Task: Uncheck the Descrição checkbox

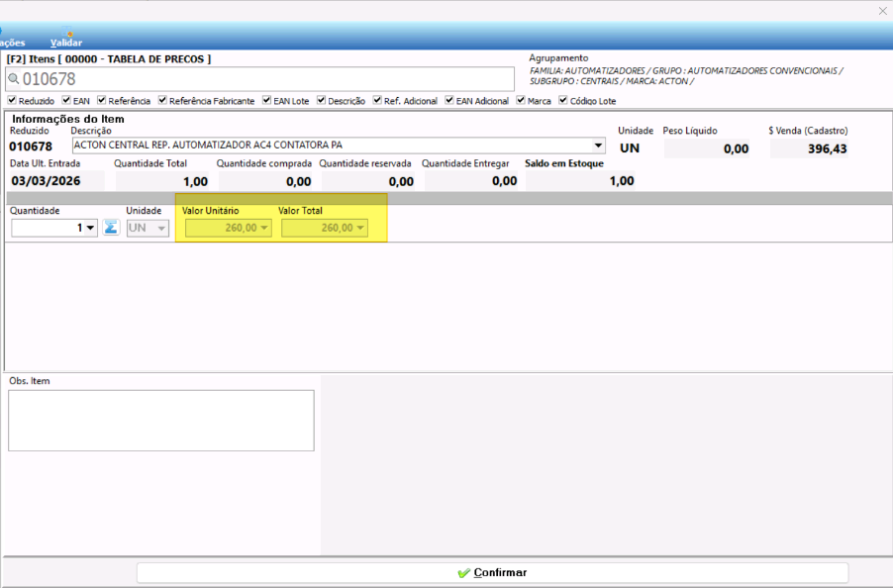Action: pos(322,100)
